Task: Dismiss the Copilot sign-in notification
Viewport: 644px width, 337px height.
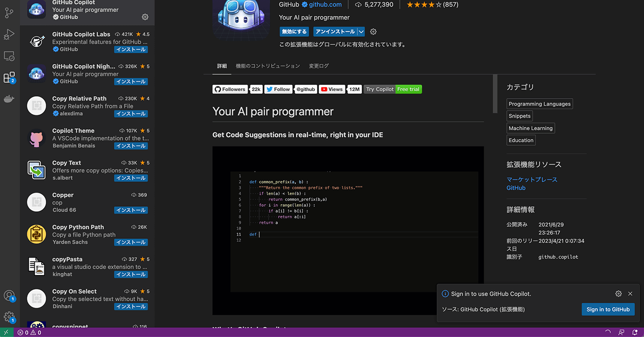Action: pos(630,294)
